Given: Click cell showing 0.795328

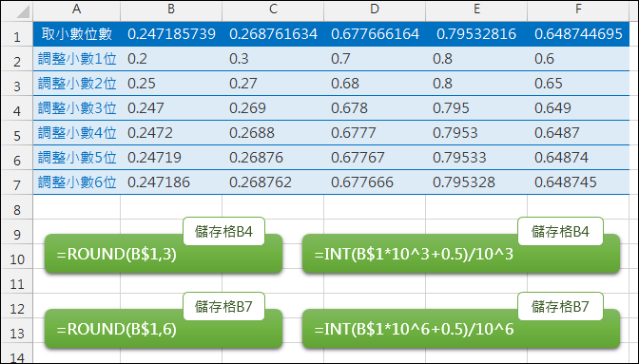Looking at the screenshot, I should (476, 182).
